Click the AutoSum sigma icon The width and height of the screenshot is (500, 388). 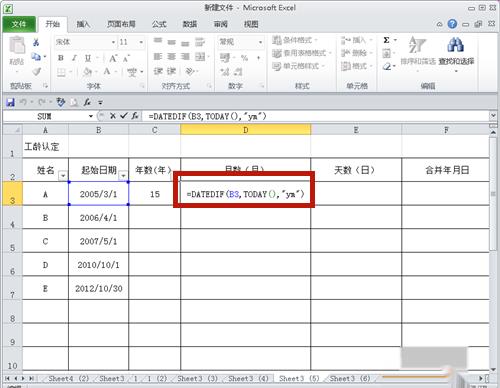point(386,40)
